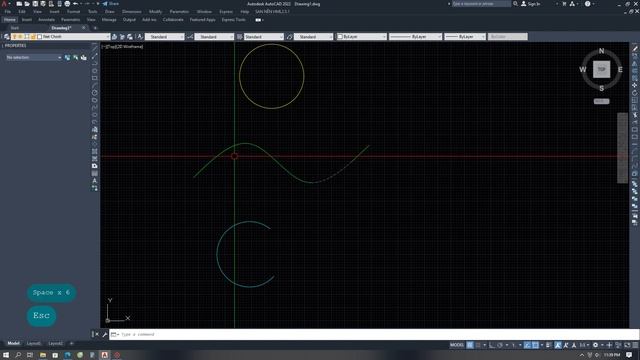
Task: Click the command line customize wrench
Action: point(104,334)
